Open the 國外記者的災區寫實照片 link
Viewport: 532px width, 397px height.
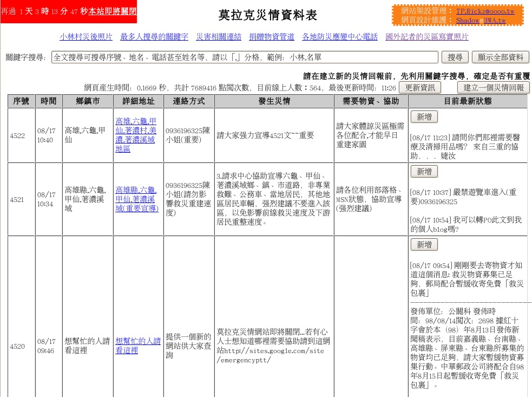coord(427,37)
